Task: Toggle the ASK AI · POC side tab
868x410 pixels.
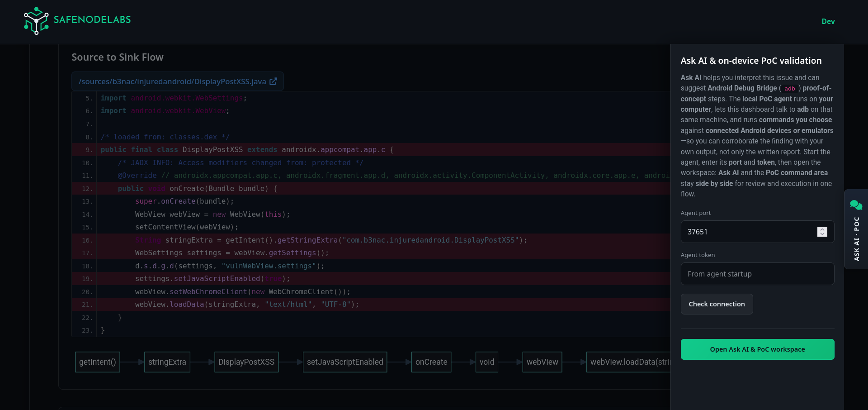Action: [x=856, y=229]
